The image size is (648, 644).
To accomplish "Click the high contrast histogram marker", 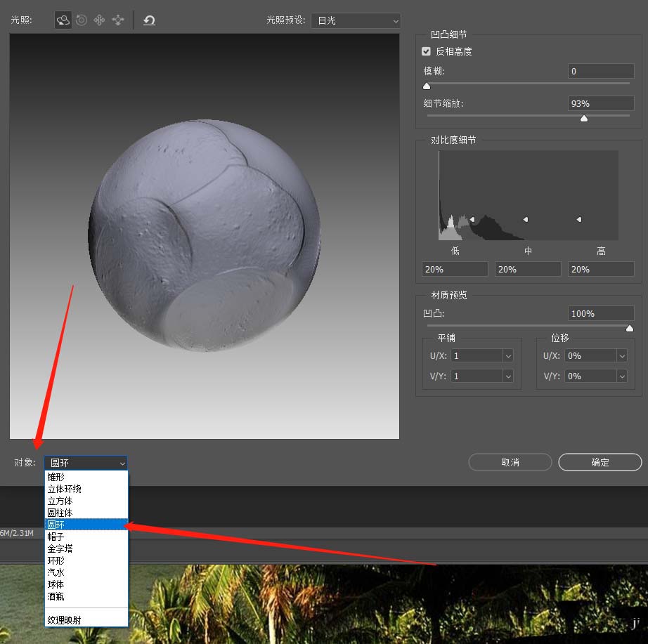I will point(578,220).
